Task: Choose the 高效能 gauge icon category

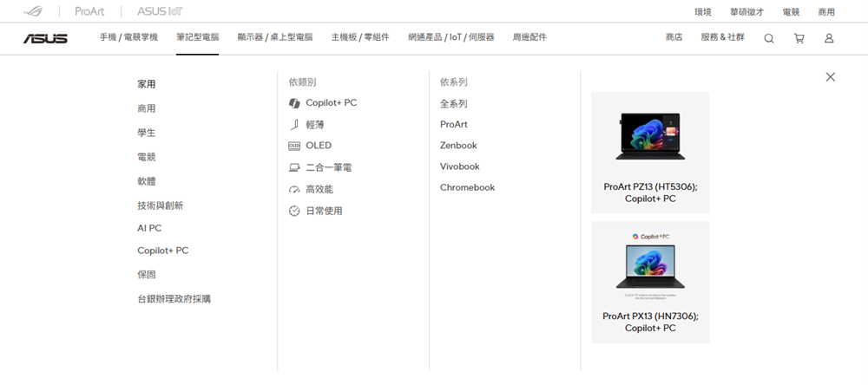Action: (x=294, y=189)
